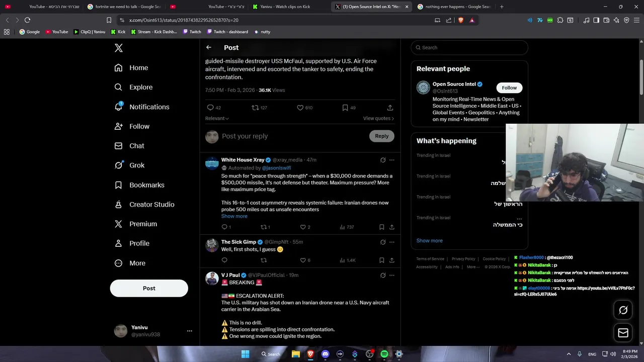This screenshot has height=362, width=644.
Task: Open new browser tab
Action: pyautogui.click(x=502, y=7)
